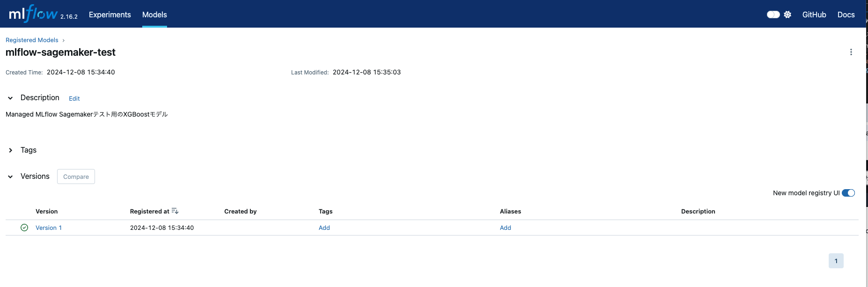Add tags to Version 1
The width and height of the screenshot is (868, 287).
click(x=324, y=228)
